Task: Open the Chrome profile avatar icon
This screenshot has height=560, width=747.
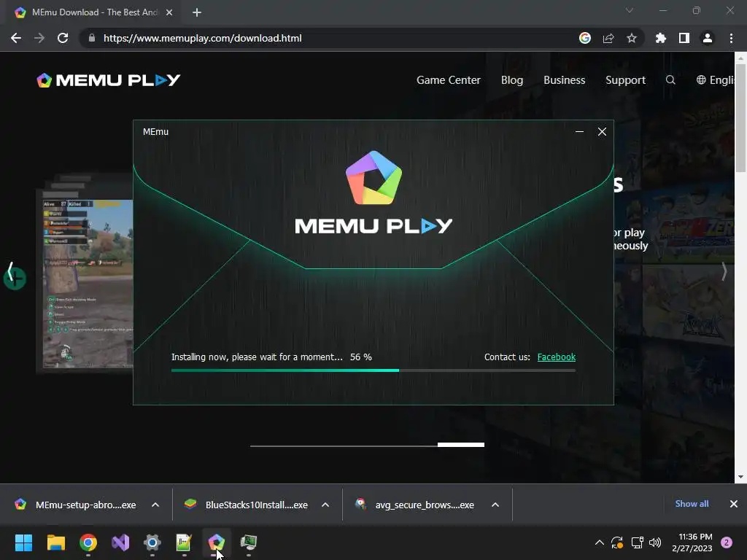Action: tap(708, 38)
